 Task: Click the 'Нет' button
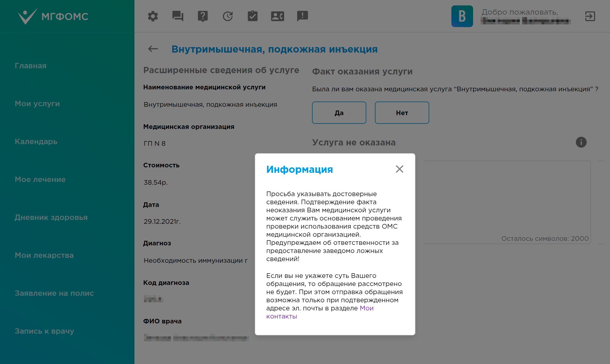(402, 113)
